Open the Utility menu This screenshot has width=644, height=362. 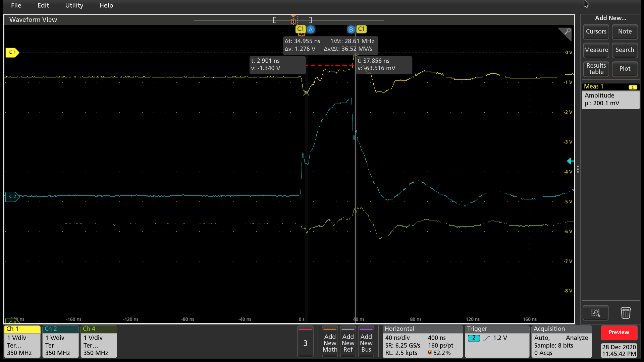[74, 5]
